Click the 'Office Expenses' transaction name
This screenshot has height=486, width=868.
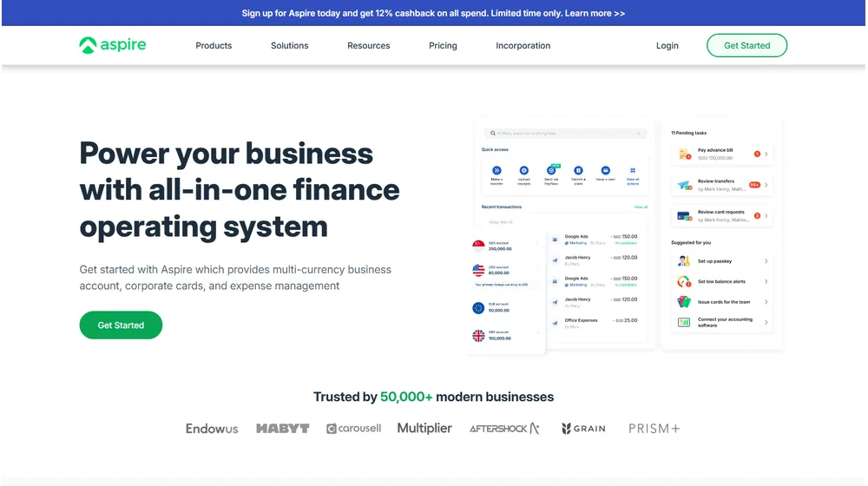581,320
